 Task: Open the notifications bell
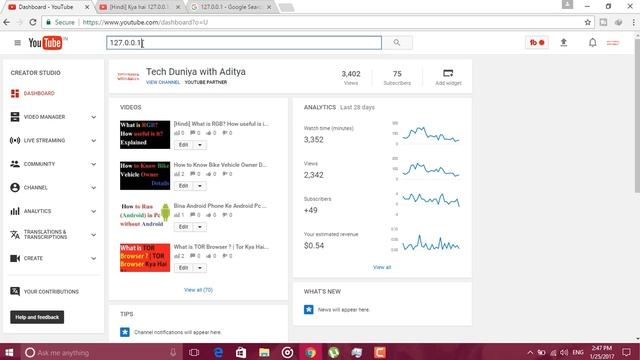pos(592,42)
